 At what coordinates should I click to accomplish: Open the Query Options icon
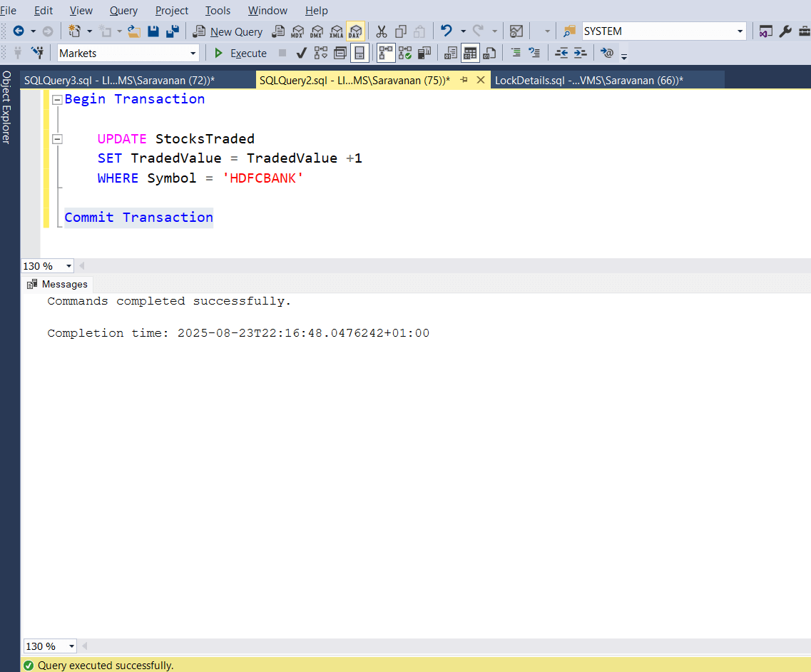pos(340,53)
